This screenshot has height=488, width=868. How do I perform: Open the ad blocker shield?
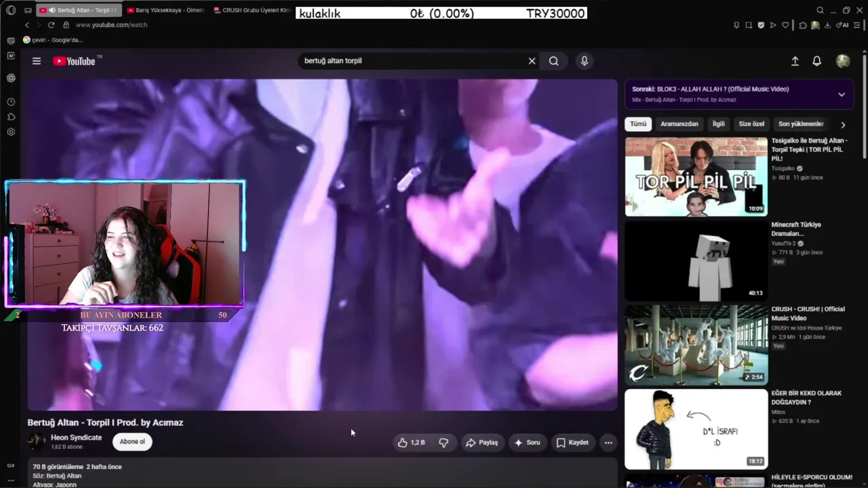pos(761,25)
